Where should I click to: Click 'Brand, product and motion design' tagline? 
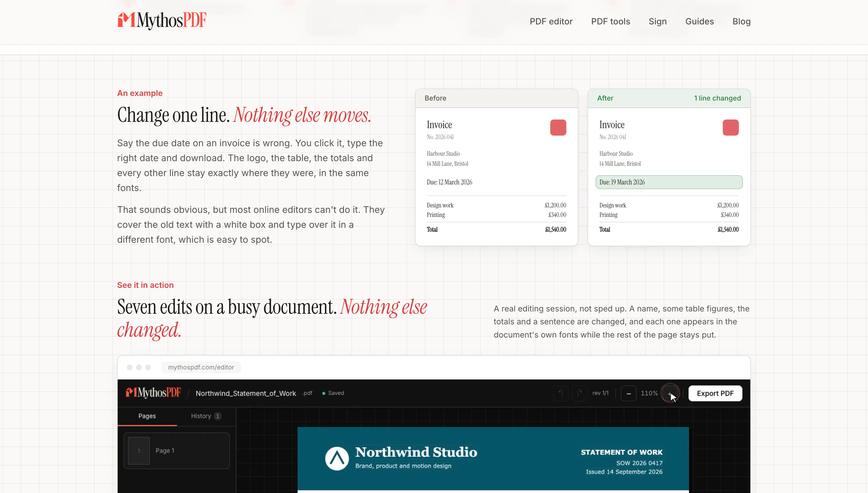point(403,466)
